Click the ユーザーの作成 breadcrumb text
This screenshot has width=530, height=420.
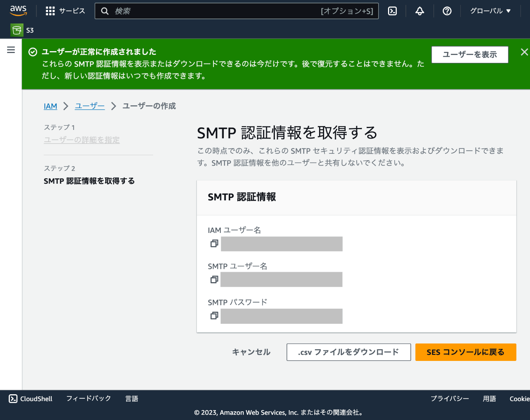pos(149,106)
